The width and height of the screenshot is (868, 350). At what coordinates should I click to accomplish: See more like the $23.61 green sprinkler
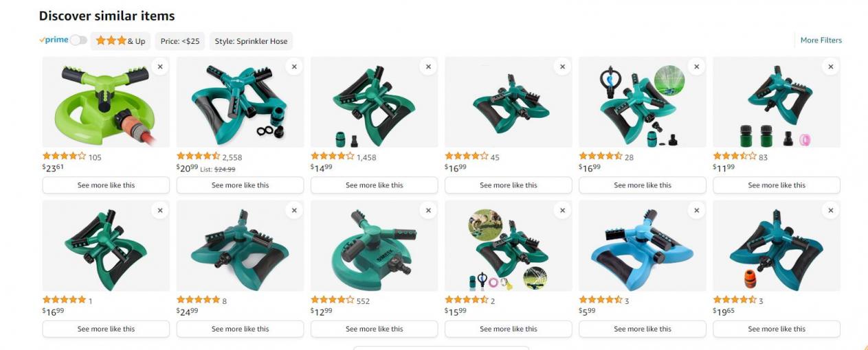tap(106, 185)
